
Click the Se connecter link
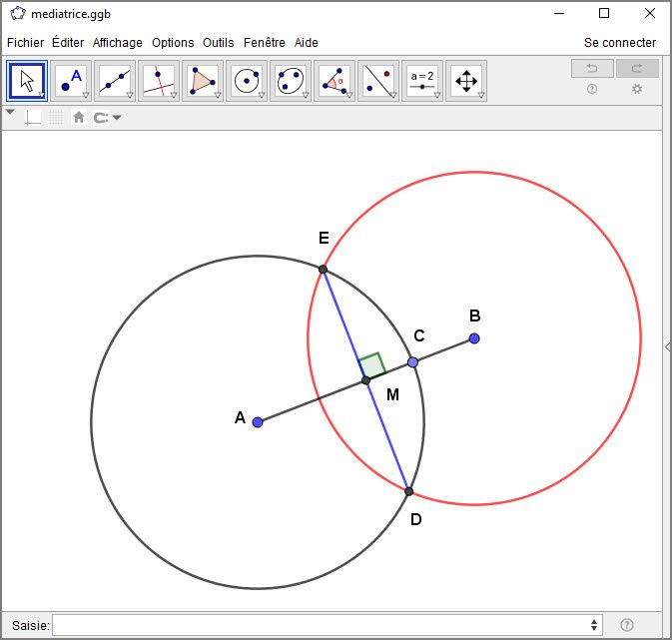tap(620, 43)
